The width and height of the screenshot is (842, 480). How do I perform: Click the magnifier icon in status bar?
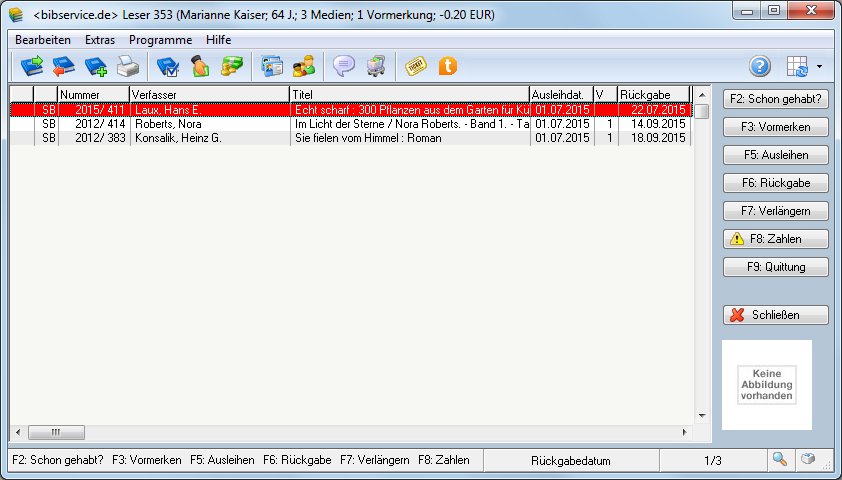(779, 459)
